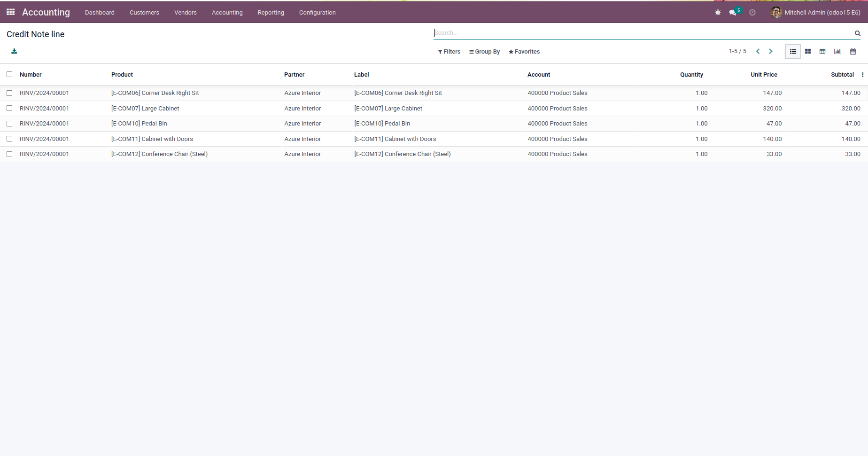Go to next page arrow
The height and width of the screenshot is (456, 868).
coord(770,51)
